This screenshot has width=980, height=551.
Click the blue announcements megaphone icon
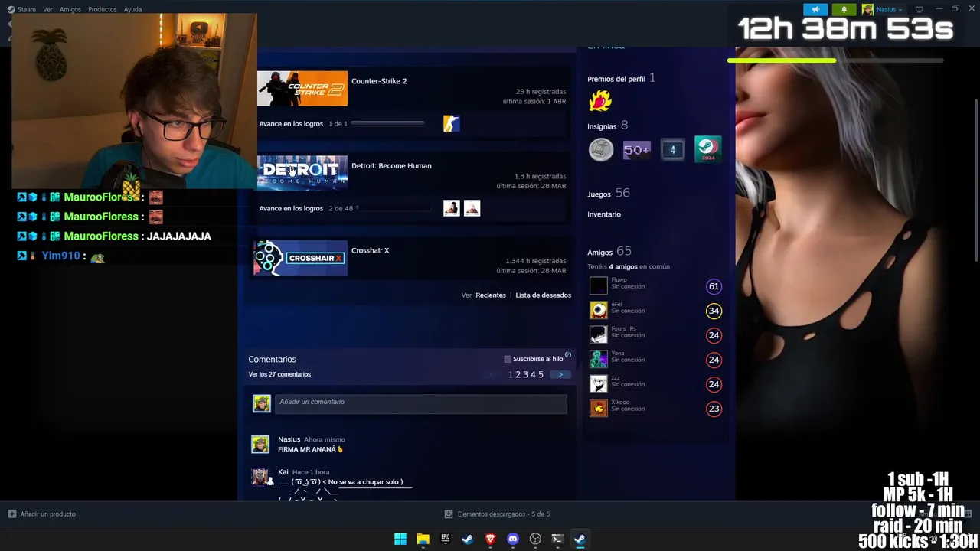(815, 9)
